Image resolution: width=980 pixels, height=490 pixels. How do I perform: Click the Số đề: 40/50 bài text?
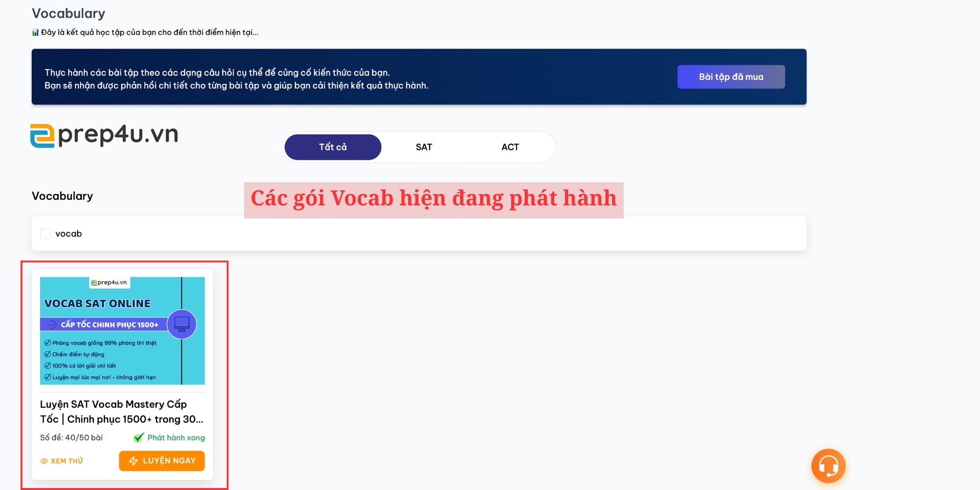point(72,438)
